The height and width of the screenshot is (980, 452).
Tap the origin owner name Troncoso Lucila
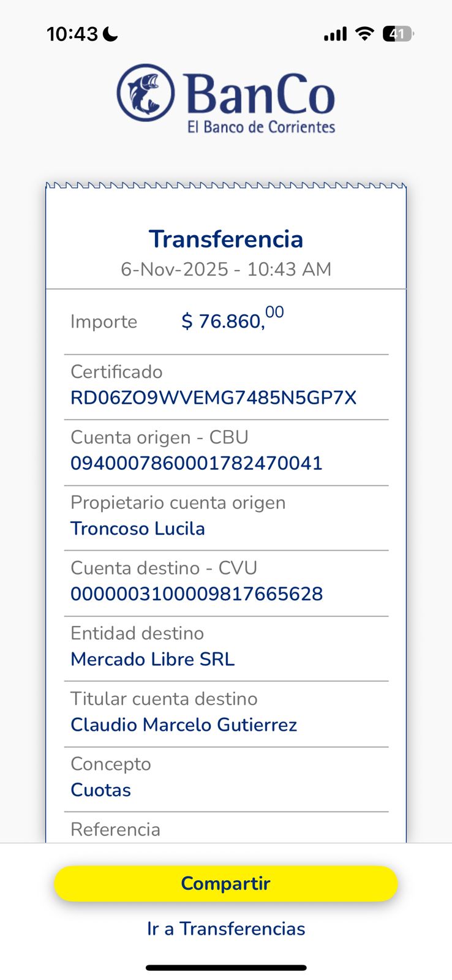[x=137, y=529]
